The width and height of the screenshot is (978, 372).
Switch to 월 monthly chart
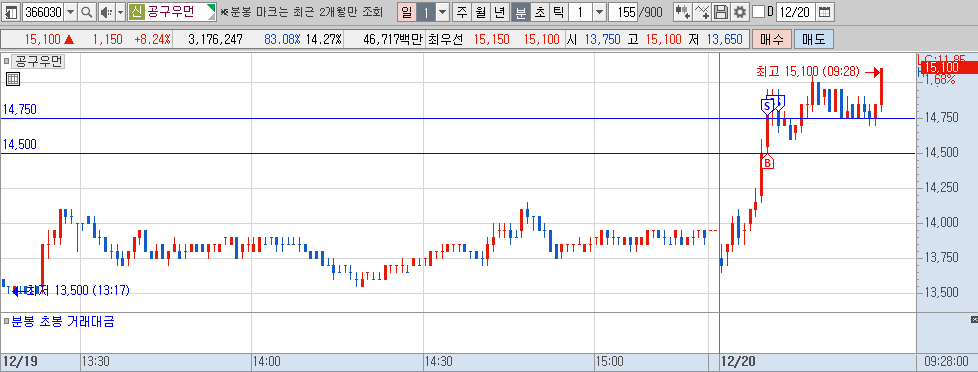pyautogui.click(x=480, y=11)
